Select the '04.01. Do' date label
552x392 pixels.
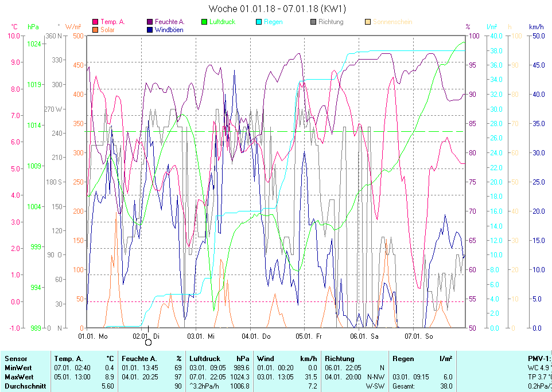[256, 336]
